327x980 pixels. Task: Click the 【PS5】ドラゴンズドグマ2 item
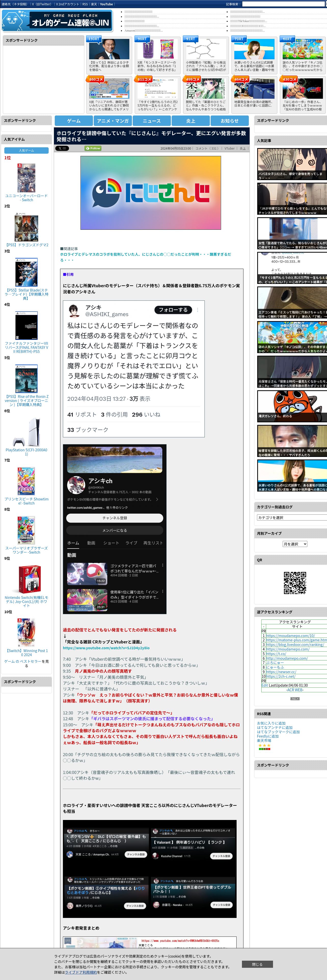26,245
